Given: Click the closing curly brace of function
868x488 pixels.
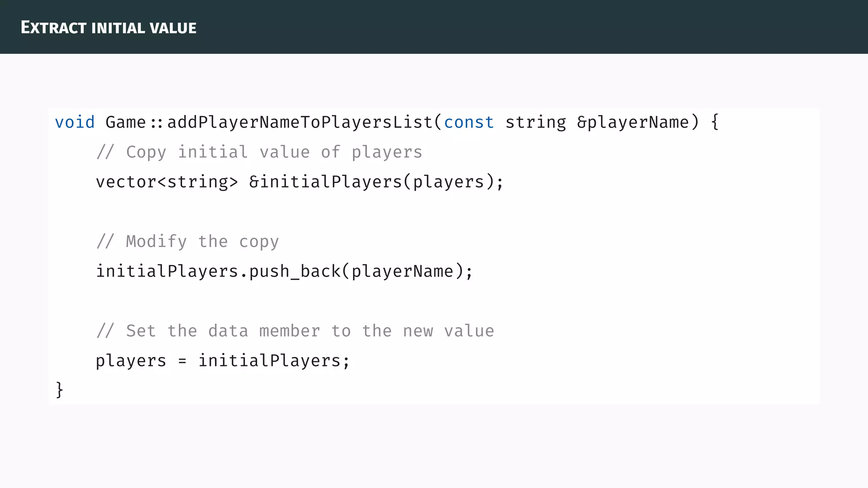Looking at the screenshot, I should (59, 390).
